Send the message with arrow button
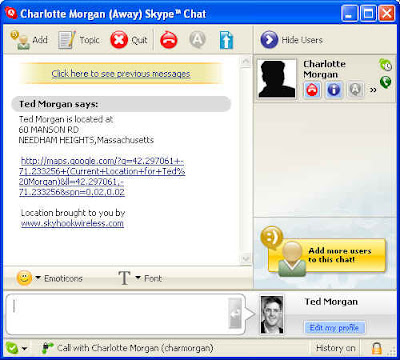Screen dimensions: 400x360 tap(235, 313)
